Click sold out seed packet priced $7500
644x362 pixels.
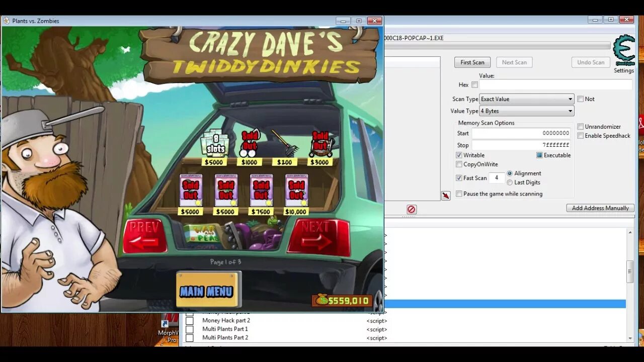pos(261,191)
